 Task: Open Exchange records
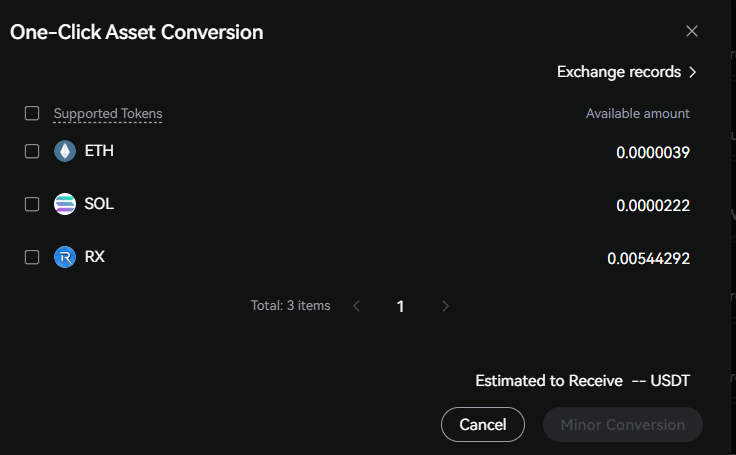[626, 72]
